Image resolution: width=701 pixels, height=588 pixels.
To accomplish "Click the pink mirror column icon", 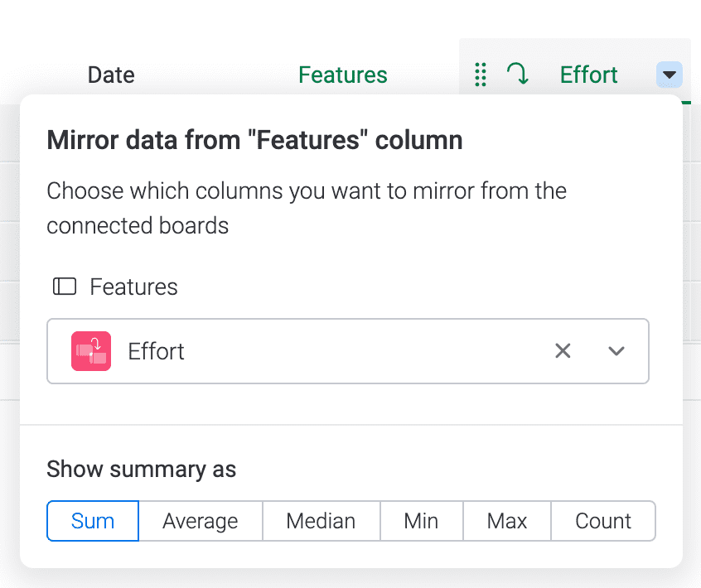I will [91, 351].
